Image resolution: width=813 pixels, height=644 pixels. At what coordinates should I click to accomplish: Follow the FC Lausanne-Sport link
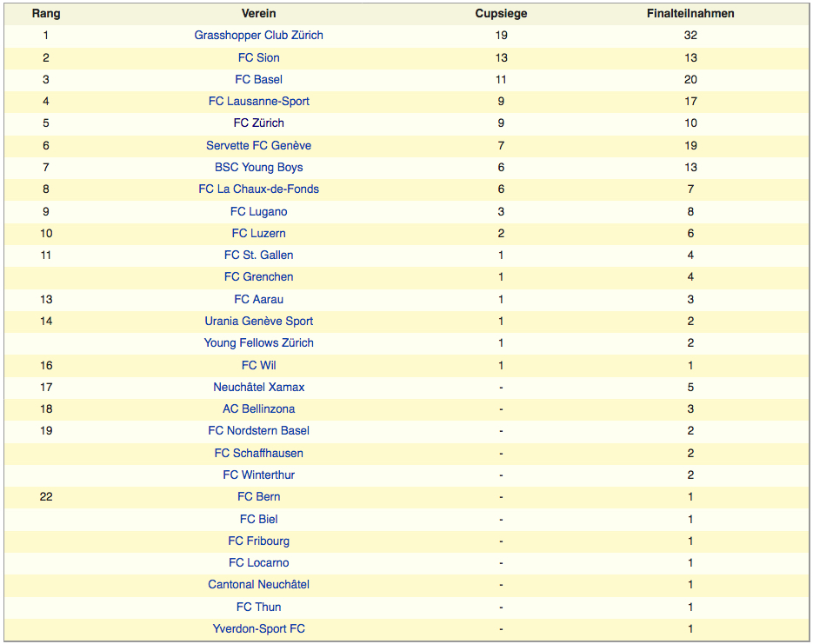[258, 101]
